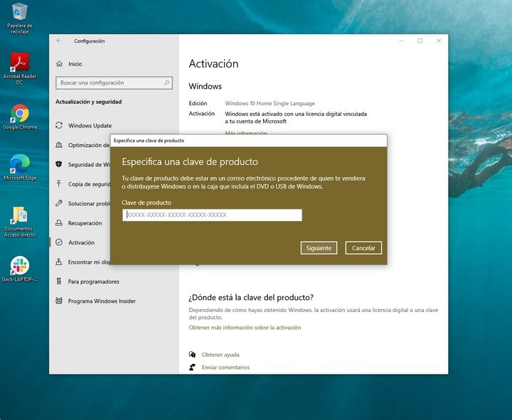The image size is (512, 420).
Task: Click the Programa Windows Insider icon
Action: 59,301
